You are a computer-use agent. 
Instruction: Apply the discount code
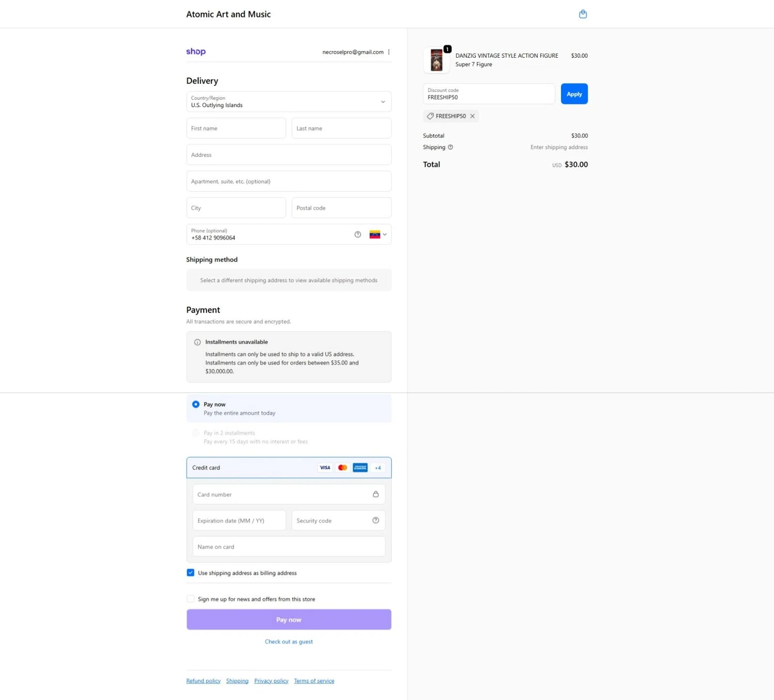click(x=574, y=94)
